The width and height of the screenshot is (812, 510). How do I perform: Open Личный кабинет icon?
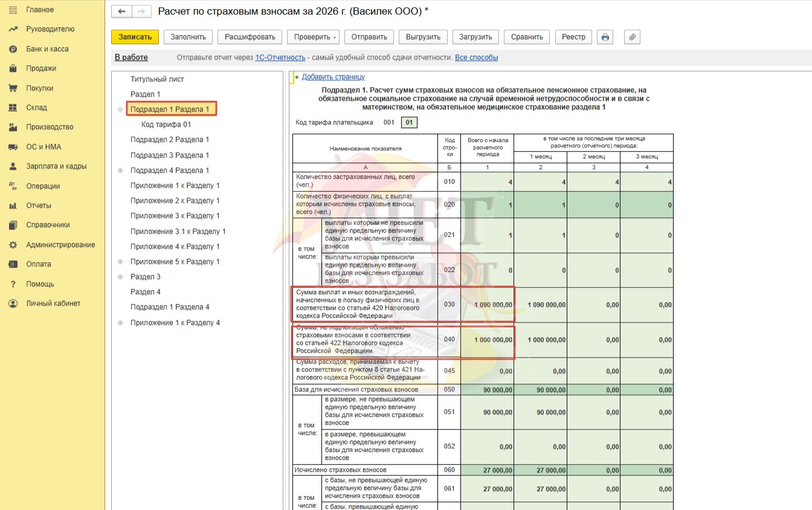(13, 303)
